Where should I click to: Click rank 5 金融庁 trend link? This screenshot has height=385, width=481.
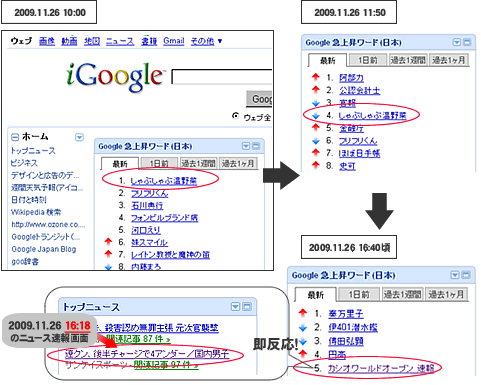pyautogui.click(x=352, y=128)
